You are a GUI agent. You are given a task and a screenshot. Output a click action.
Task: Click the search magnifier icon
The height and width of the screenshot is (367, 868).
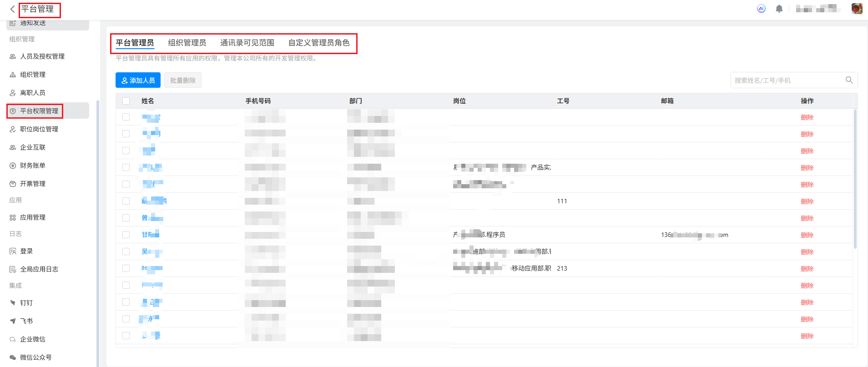849,80
